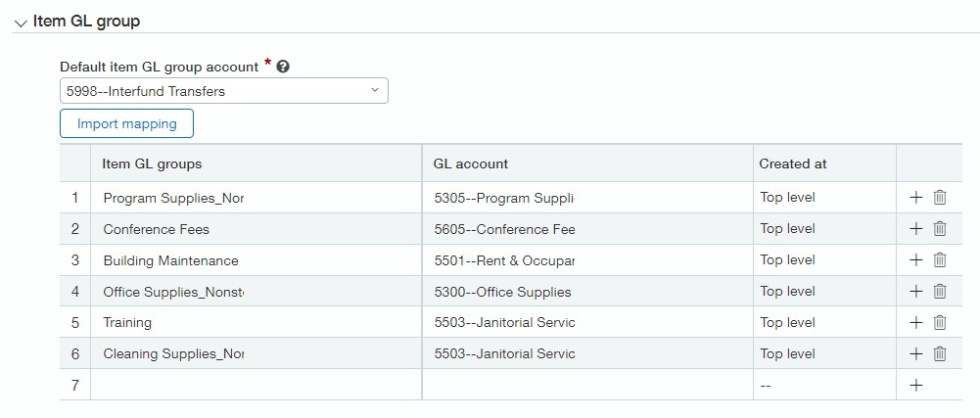Delete the Conference Fees mapping row
The width and height of the screenshot is (980, 418).
(x=940, y=228)
